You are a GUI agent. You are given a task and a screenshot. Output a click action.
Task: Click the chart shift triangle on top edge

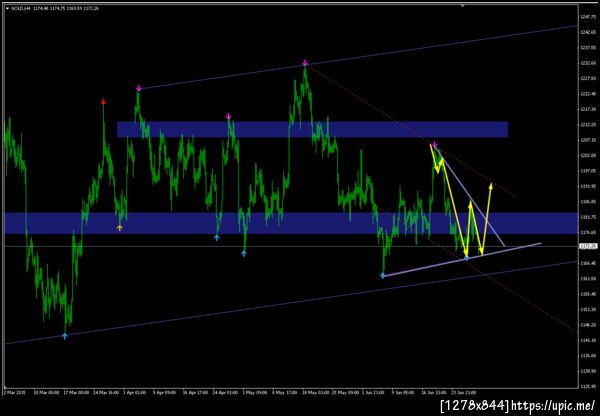click(x=463, y=5)
